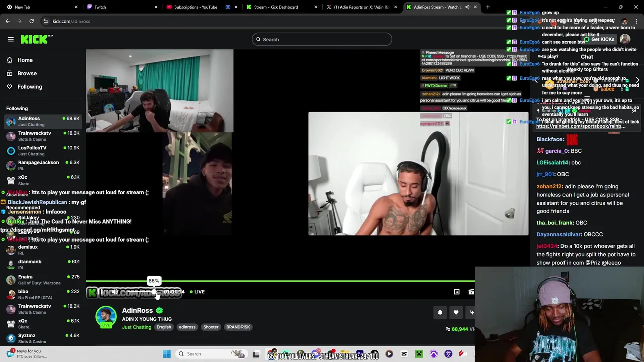Open the LosPollosTV channel

(x=43, y=151)
